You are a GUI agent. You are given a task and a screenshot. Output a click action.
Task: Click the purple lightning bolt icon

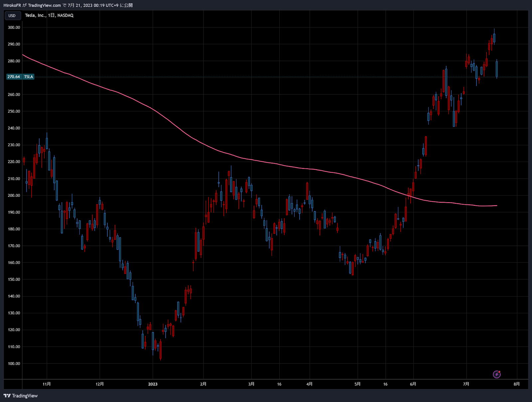(497, 374)
